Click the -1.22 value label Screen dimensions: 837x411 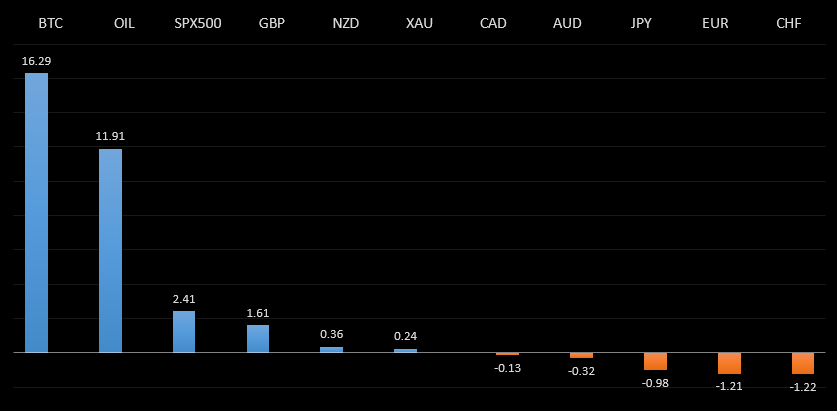pos(803,387)
